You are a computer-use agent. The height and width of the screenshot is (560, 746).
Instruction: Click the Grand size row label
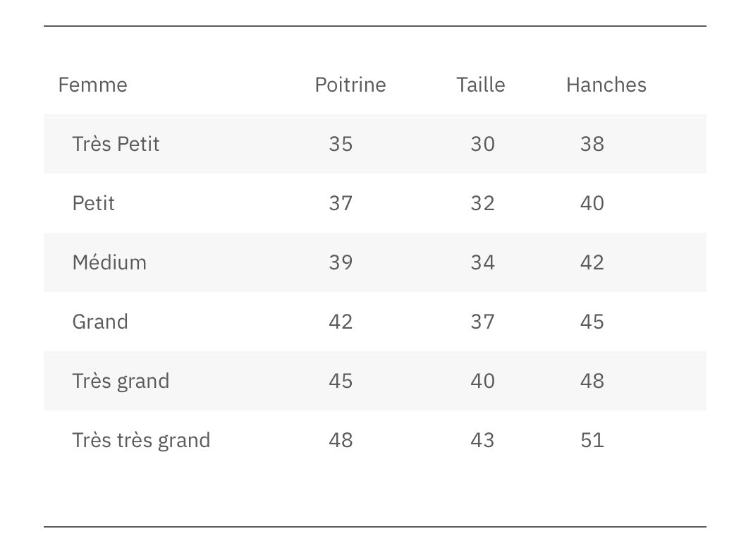100,322
